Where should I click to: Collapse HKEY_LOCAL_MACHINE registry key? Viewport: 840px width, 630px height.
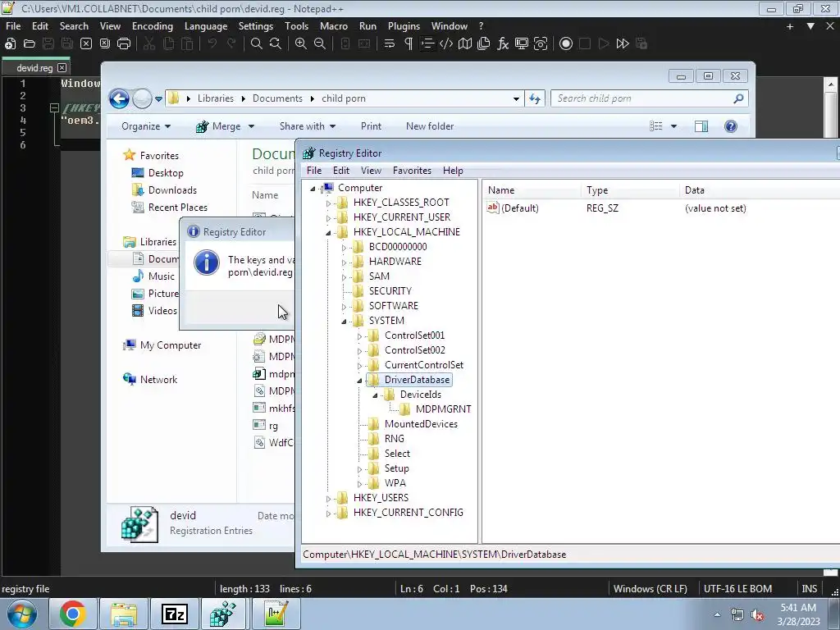coord(328,232)
